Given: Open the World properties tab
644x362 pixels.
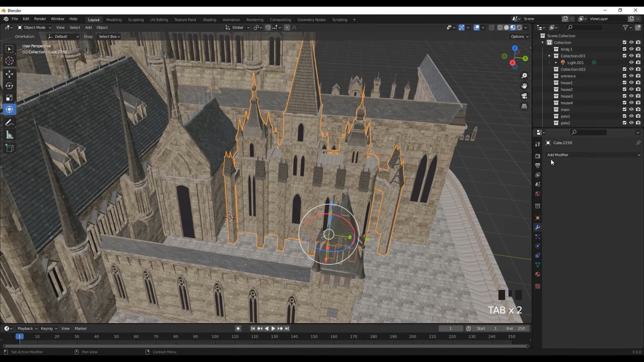Looking at the screenshot, I should point(537,194).
